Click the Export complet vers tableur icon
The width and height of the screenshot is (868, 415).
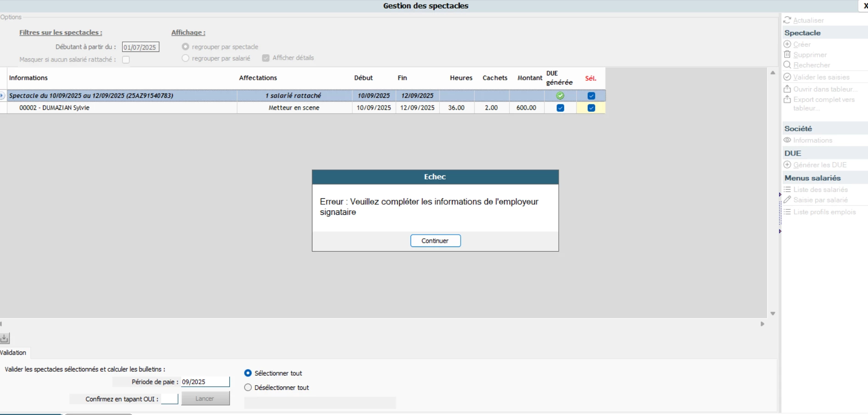pos(787,99)
